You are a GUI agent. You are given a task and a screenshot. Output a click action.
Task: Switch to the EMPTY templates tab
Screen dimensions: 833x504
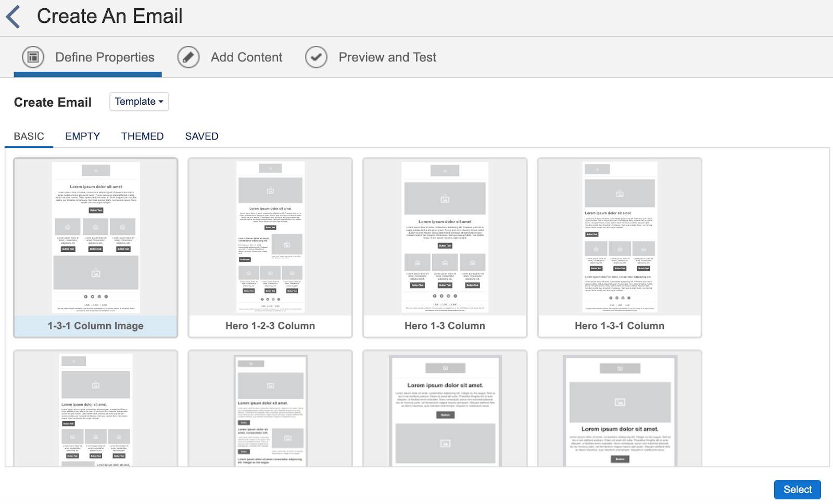(82, 136)
